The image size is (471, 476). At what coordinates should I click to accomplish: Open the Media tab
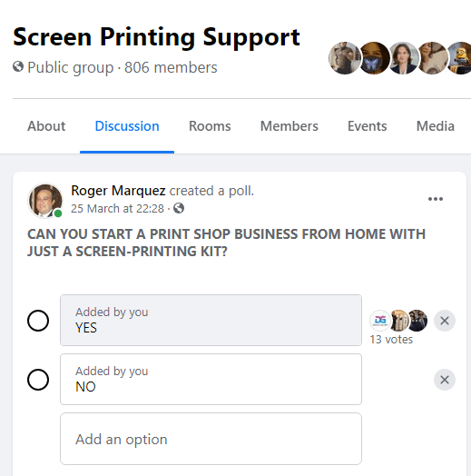[x=436, y=126]
